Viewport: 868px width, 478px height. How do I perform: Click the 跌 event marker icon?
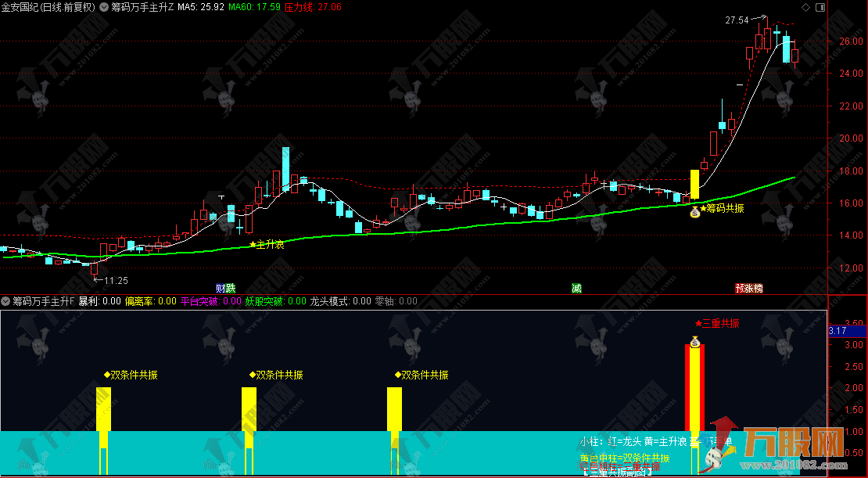point(230,288)
